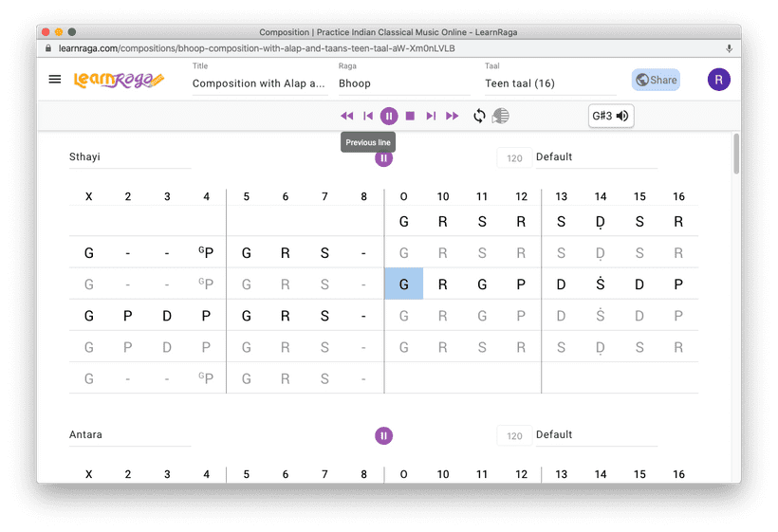Skip to the next line
The image size is (778, 532).
coord(431,116)
